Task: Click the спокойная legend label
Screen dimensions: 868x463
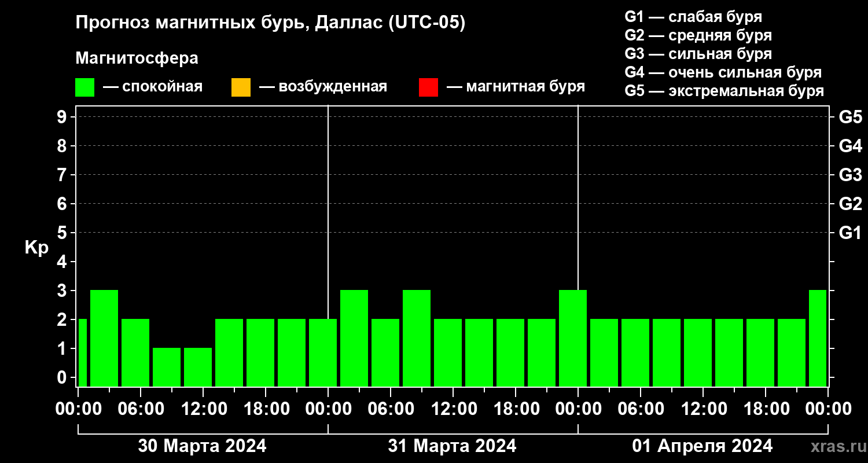Action: [162, 87]
